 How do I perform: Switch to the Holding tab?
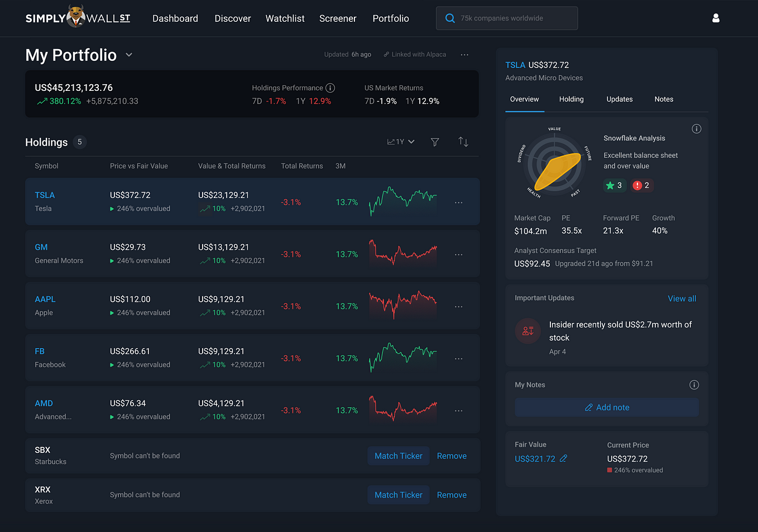coord(572,99)
